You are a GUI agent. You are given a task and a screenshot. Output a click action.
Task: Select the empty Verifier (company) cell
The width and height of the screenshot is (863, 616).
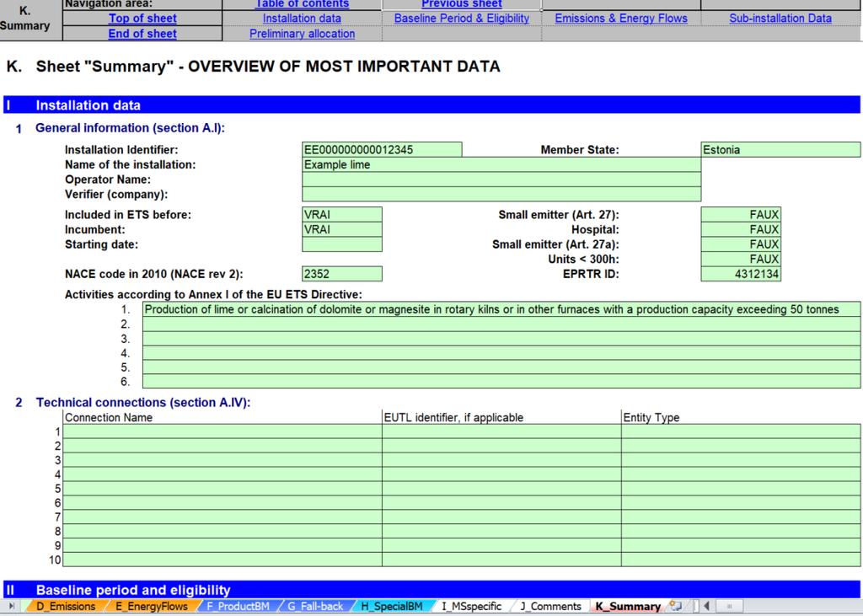pos(501,195)
